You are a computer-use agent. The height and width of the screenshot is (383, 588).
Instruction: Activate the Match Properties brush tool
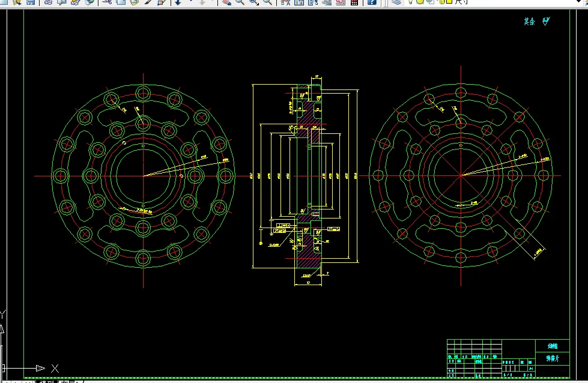pyautogui.click(x=148, y=2)
